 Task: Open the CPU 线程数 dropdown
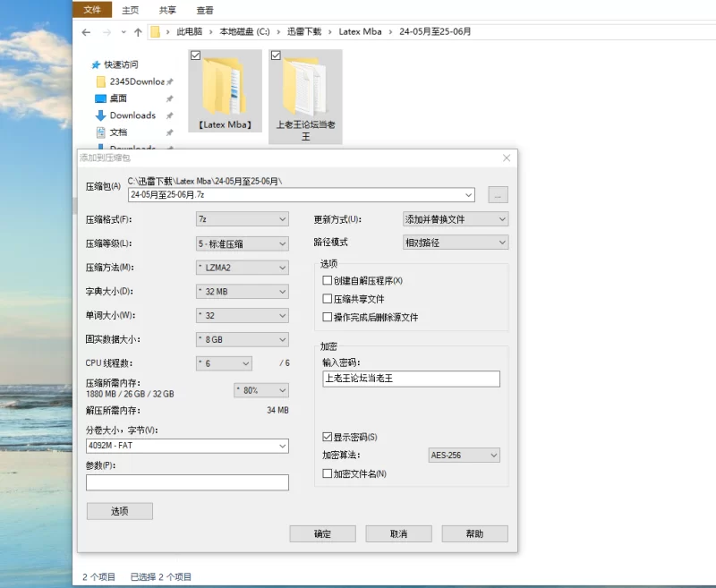225,363
